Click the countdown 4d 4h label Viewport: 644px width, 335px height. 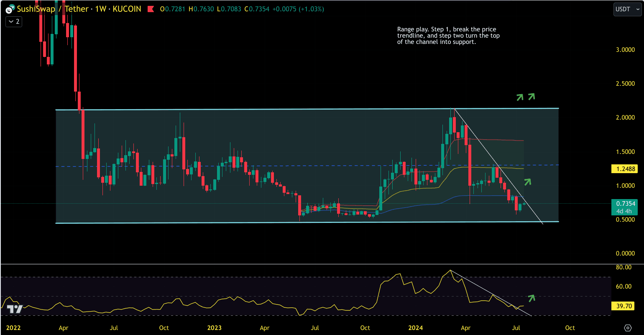tap(624, 211)
